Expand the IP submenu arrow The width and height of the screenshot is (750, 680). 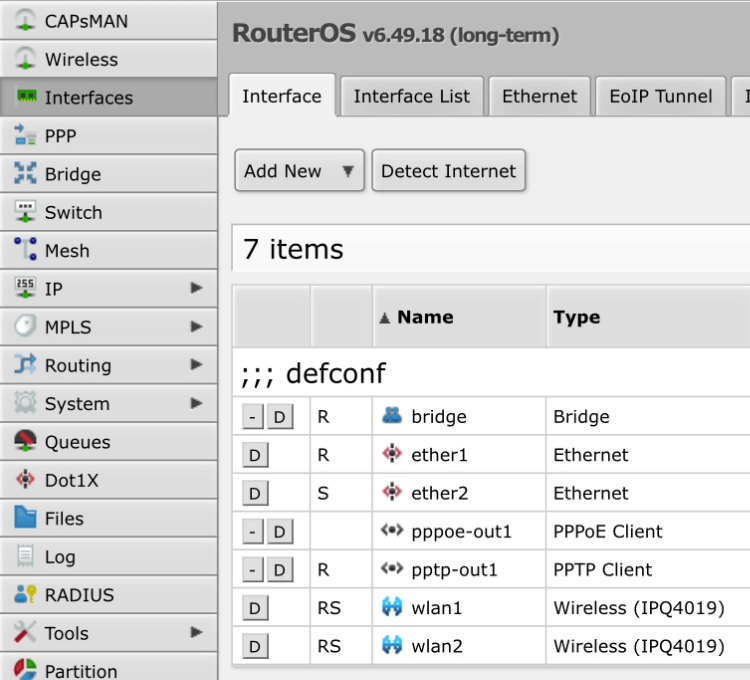tap(196, 287)
